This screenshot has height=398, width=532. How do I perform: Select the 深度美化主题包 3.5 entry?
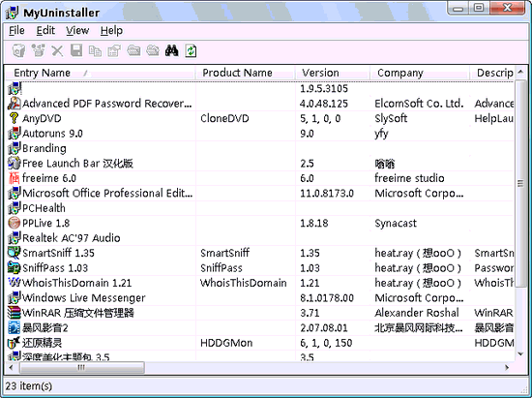click(260, 356)
